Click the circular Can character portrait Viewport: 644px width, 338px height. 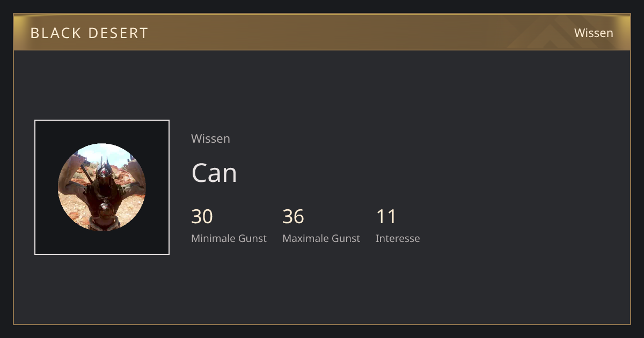pos(102,187)
